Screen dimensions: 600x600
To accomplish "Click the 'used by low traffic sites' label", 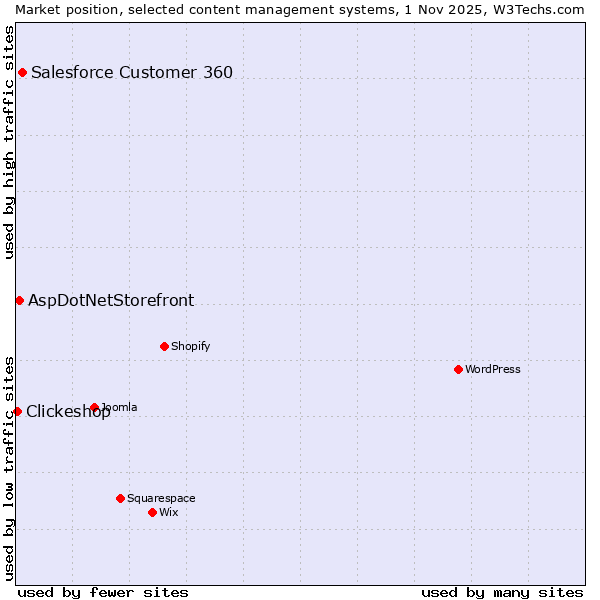I will point(9,467).
